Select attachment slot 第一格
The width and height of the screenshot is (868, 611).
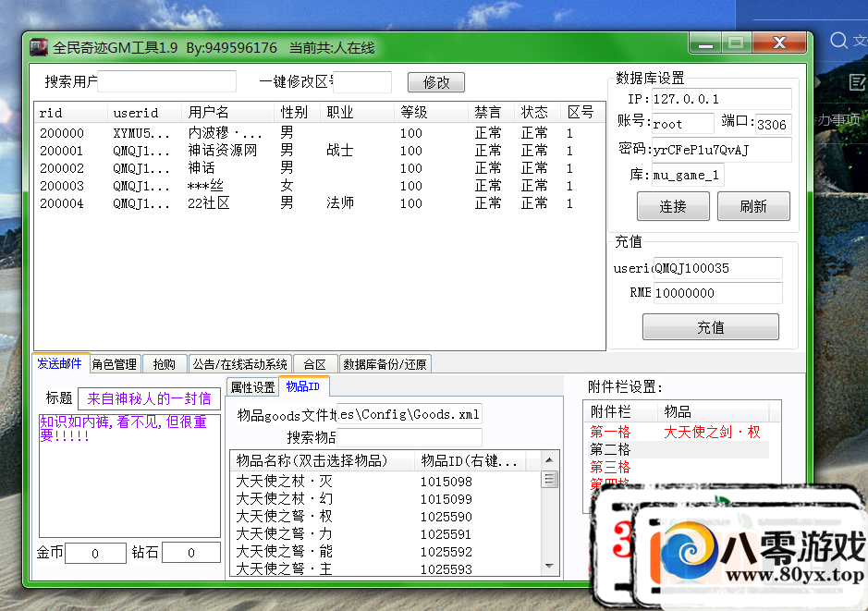(x=677, y=432)
